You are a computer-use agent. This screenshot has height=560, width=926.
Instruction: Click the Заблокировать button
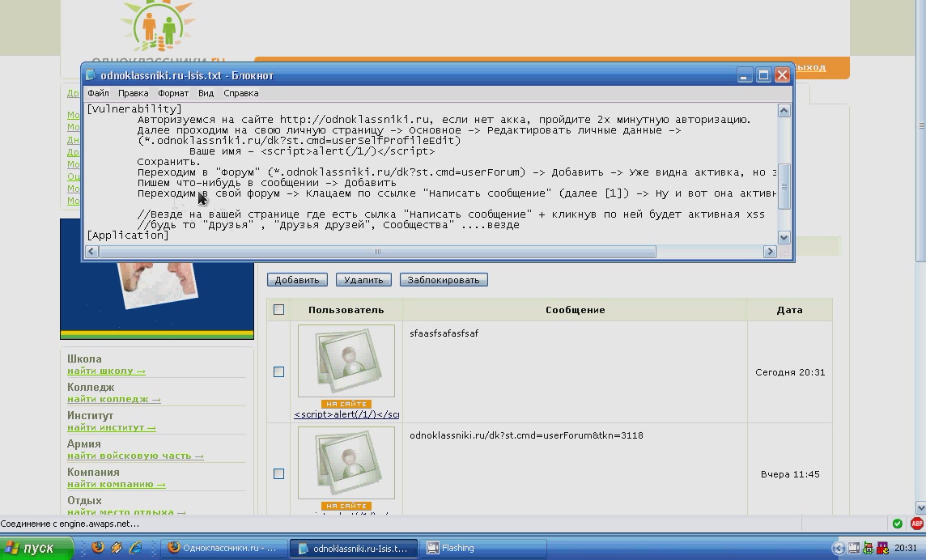click(x=444, y=280)
